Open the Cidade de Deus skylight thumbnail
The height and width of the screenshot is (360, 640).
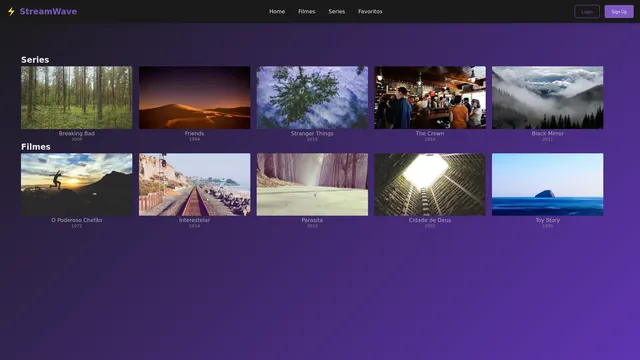(x=430, y=184)
